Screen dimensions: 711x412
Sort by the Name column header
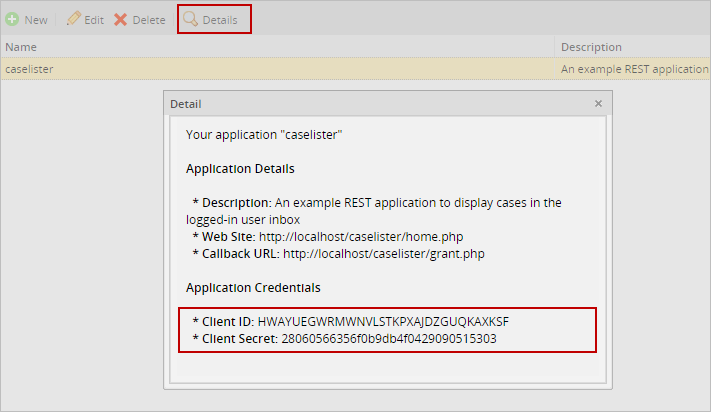pos(21,47)
